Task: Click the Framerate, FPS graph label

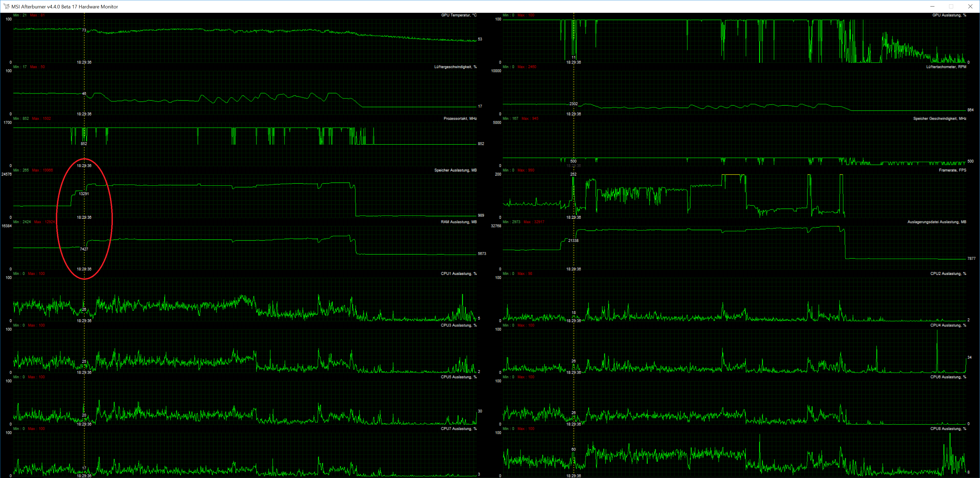Action: pos(952,170)
